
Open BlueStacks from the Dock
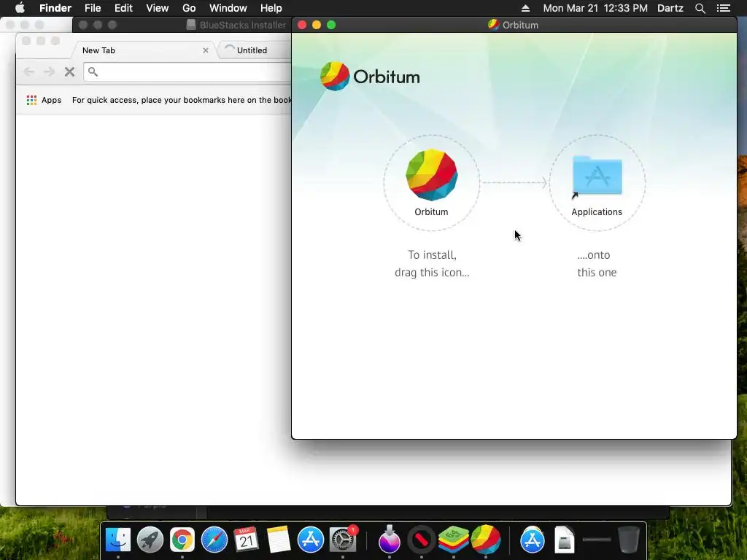(453, 540)
